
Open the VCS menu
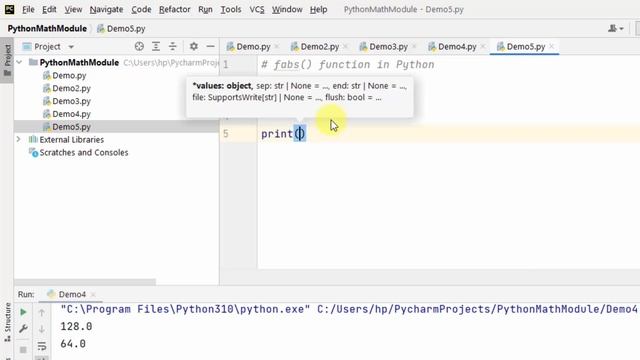click(257, 9)
